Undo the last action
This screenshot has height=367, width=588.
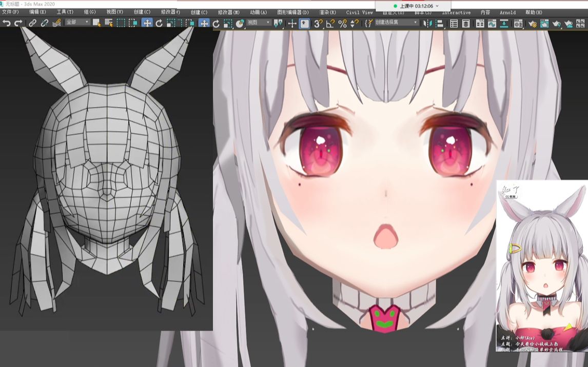click(6, 23)
